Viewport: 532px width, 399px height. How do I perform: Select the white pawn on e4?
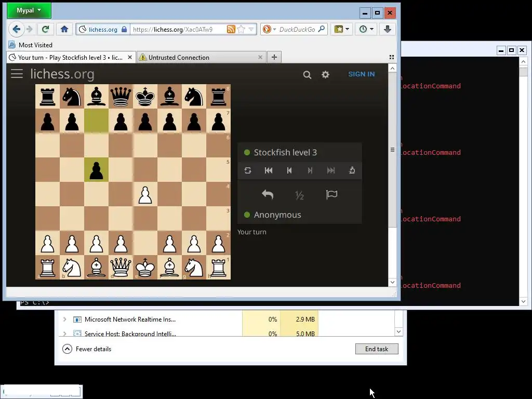[145, 194]
